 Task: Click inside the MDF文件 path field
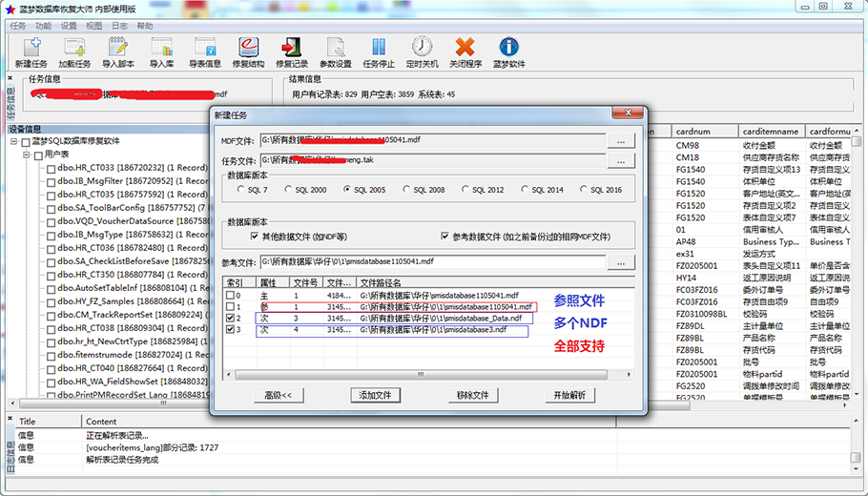pos(433,140)
